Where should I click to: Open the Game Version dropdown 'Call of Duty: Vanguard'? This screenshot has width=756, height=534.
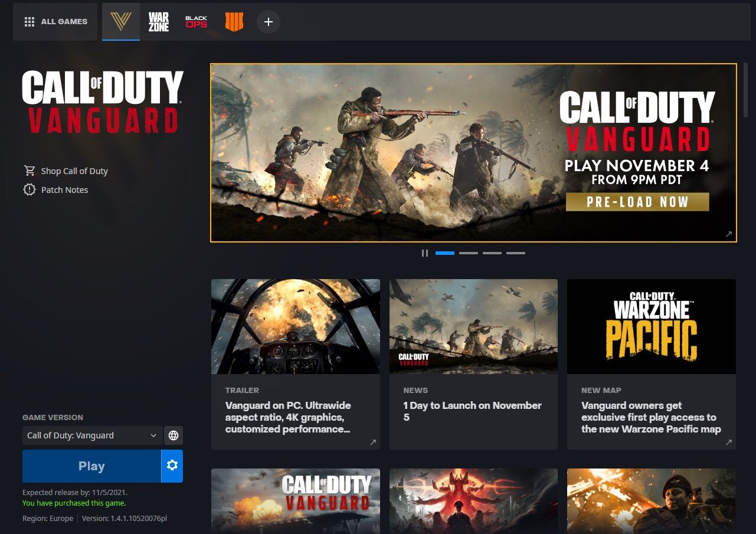(92, 435)
